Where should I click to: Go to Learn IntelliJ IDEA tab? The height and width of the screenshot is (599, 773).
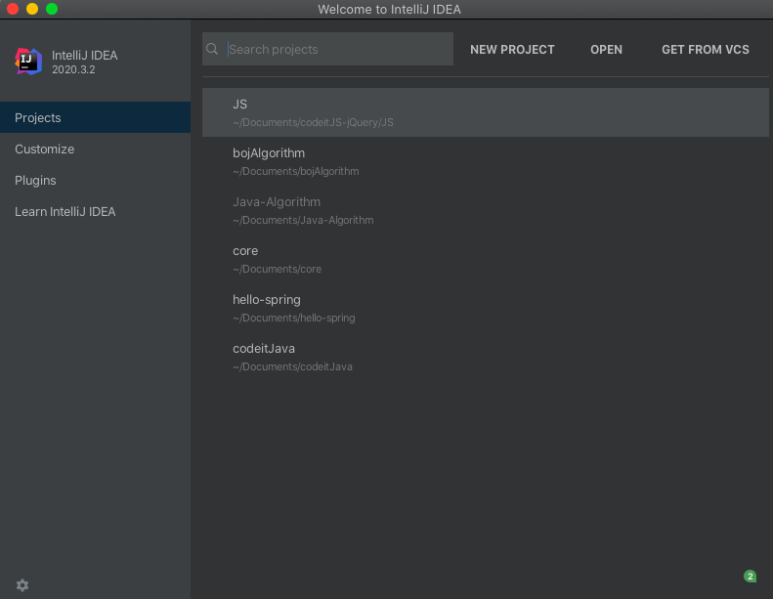coord(95,211)
